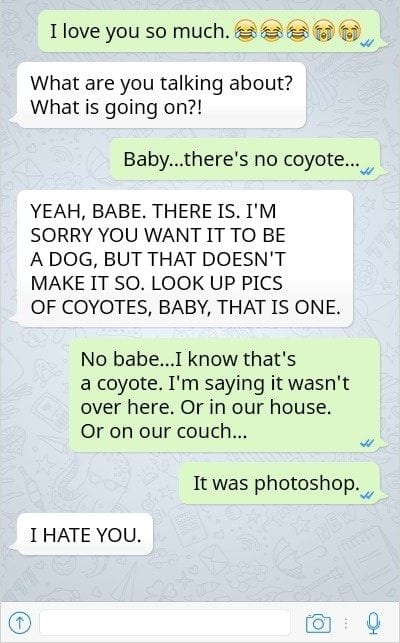Select the "I love you so much." message
Image resolution: width=400 pixels, height=643 pixels.
coord(209,31)
